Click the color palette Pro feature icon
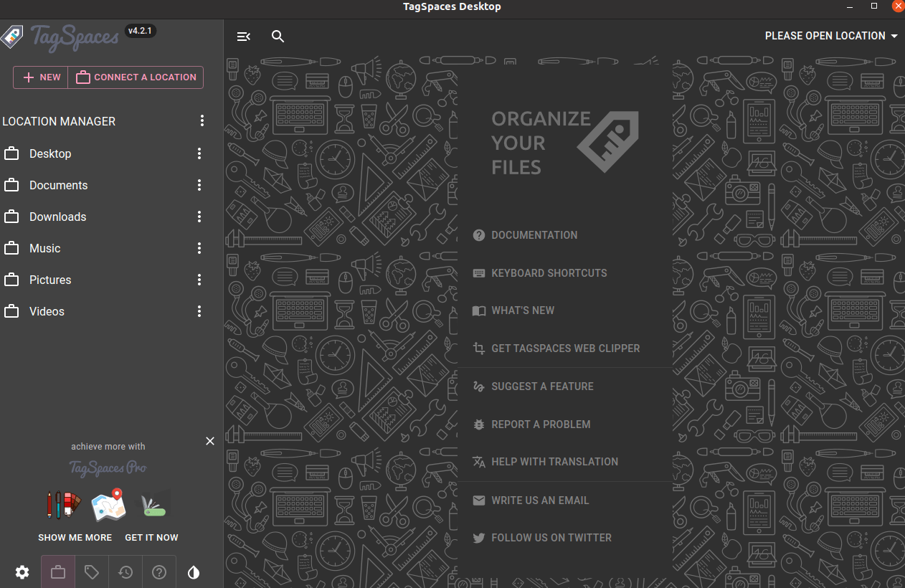 (x=64, y=505)
